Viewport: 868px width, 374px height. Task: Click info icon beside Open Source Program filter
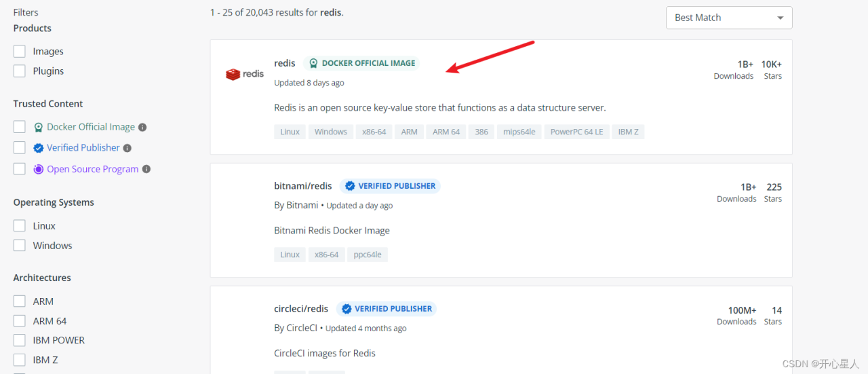(x=146, y=169)
